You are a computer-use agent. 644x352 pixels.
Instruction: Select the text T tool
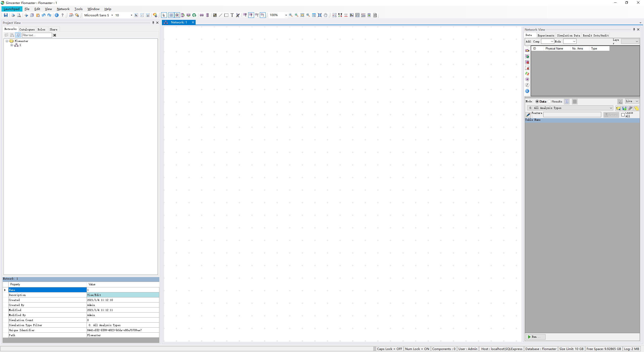click(x=232, y=15)
